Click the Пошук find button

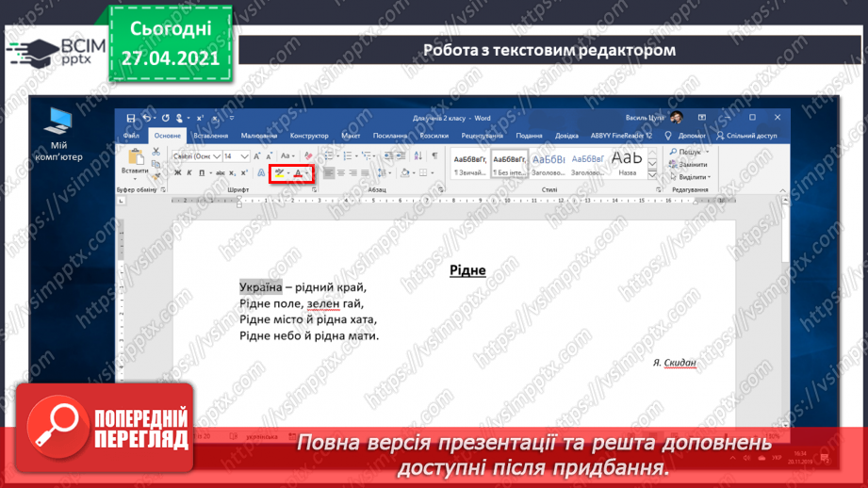689,152
